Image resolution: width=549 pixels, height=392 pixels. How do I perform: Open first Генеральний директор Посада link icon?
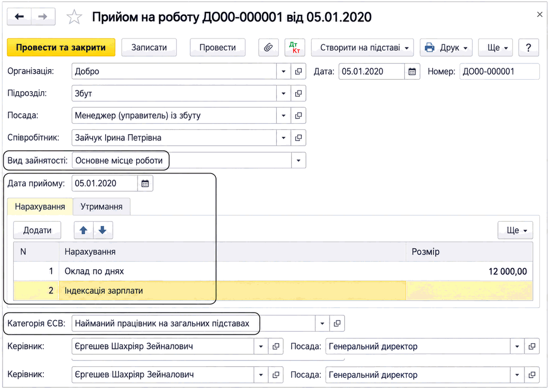tap(532, 346)
